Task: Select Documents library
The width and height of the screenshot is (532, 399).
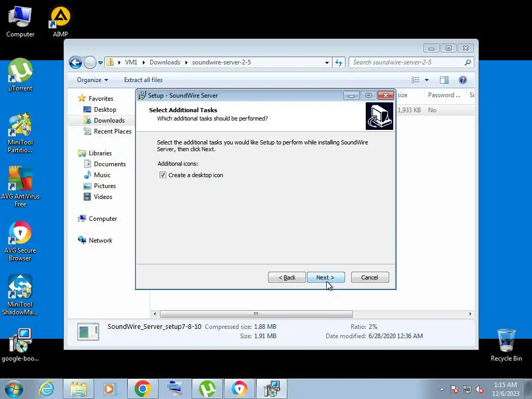Action: pyautogui.click(x=110, y=164)
